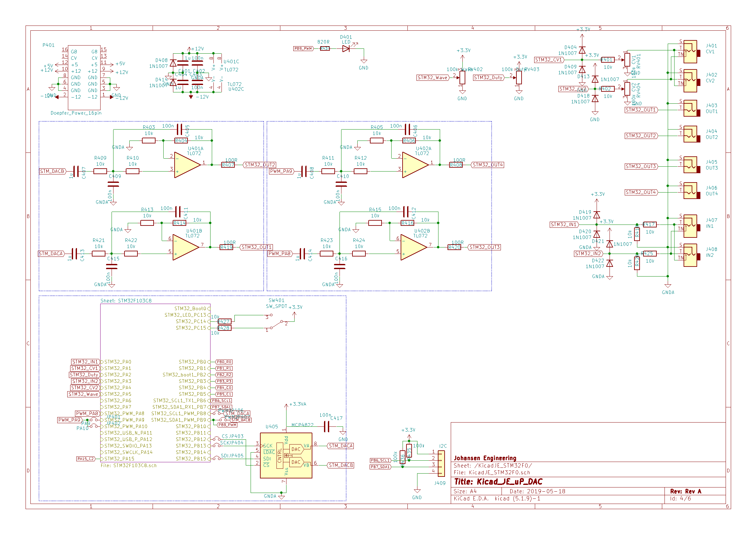Click the D401 LED diode symbol
Screen dimensions: 756x534
[x=346, y=49]
